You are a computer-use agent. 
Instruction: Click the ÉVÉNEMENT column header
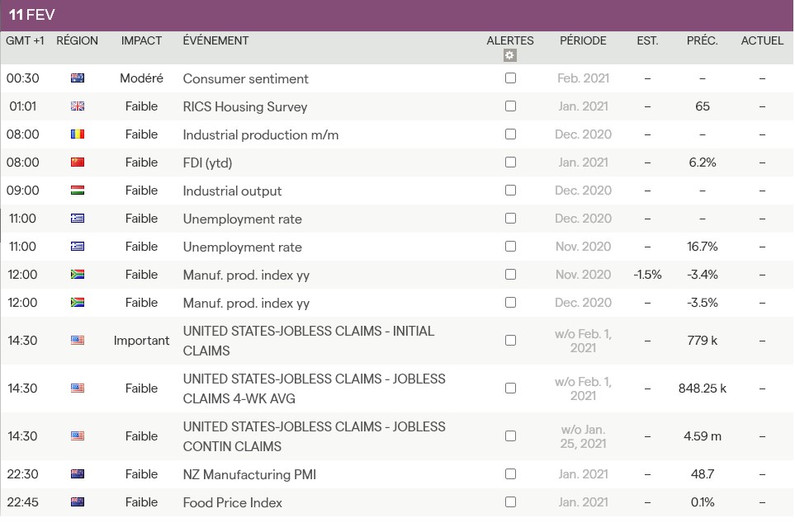216,40
